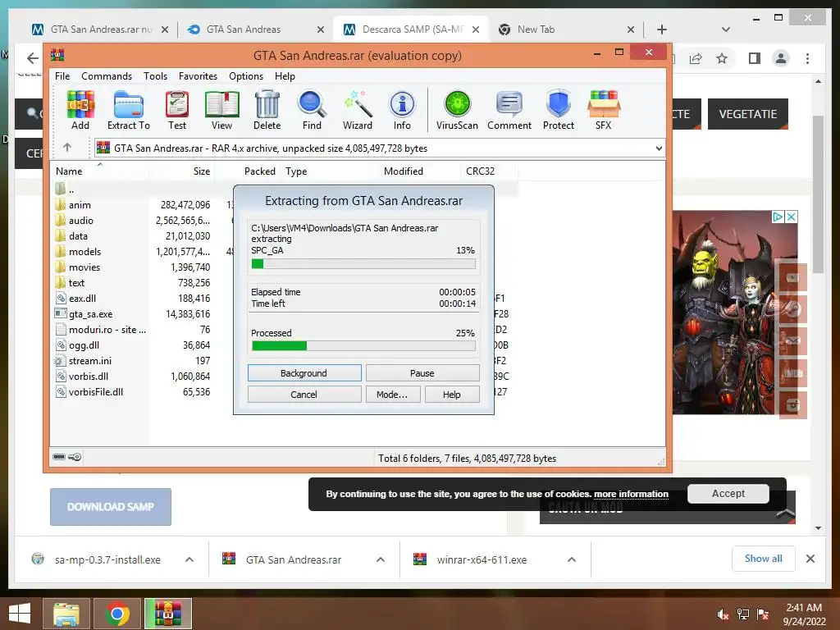This screenshot has width=840, height=630.
Task: Click the Extract To toolbar icon
Action: [129, 110]
